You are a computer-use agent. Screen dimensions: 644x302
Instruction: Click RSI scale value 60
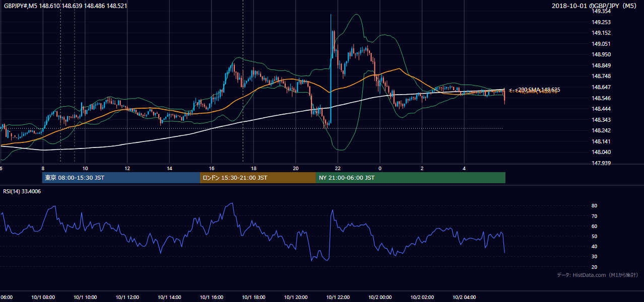594,226
